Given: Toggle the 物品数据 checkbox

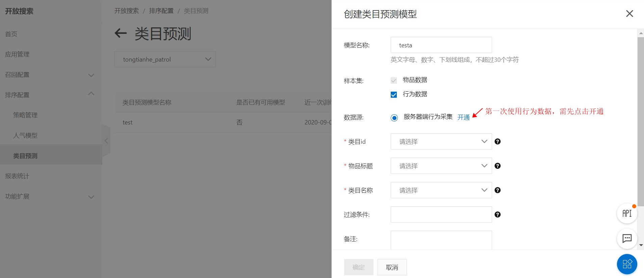Looking at the screenshot, I should pyautogui.click(x=394, y=80).
